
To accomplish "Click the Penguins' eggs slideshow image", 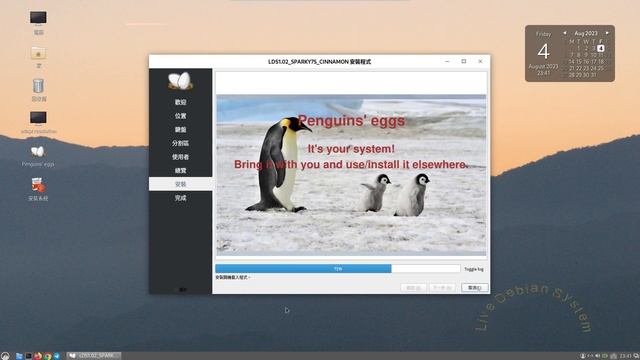I will coord(351,175).
